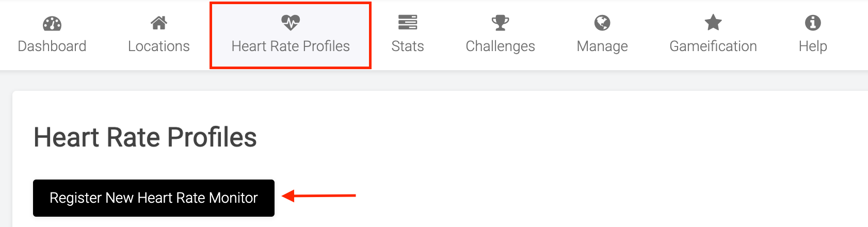Open the Gameification text label
868x227 pixels.
click(x=713, y=46)
